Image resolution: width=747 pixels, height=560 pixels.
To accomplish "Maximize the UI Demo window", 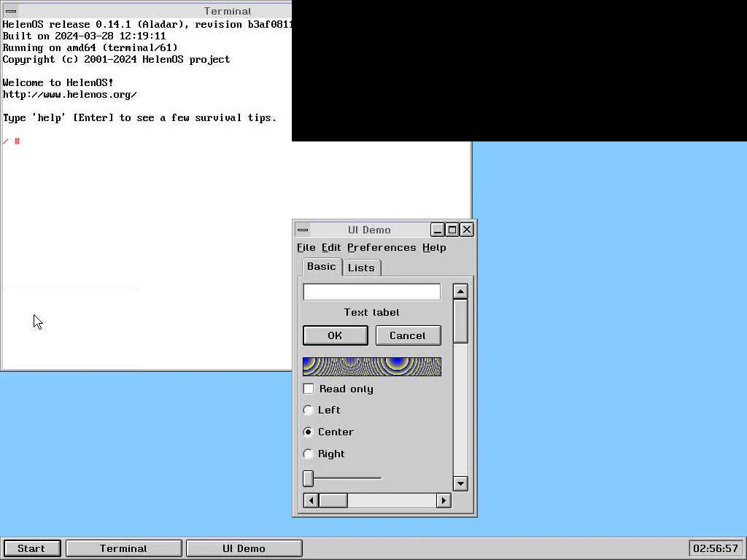I will coord(452,230).
